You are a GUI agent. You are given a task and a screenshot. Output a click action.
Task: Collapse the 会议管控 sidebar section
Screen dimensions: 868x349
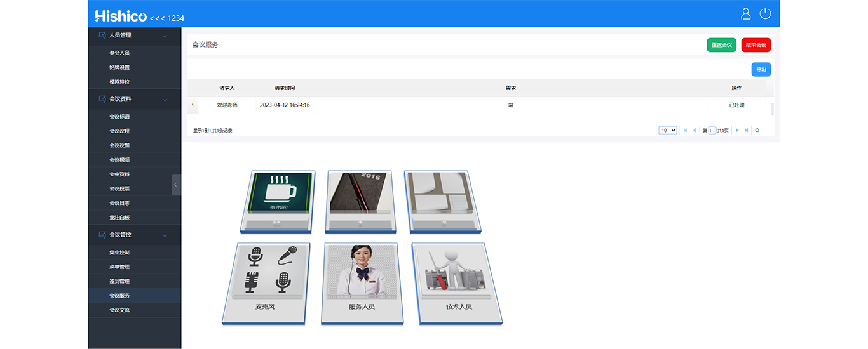click(165, 235)
